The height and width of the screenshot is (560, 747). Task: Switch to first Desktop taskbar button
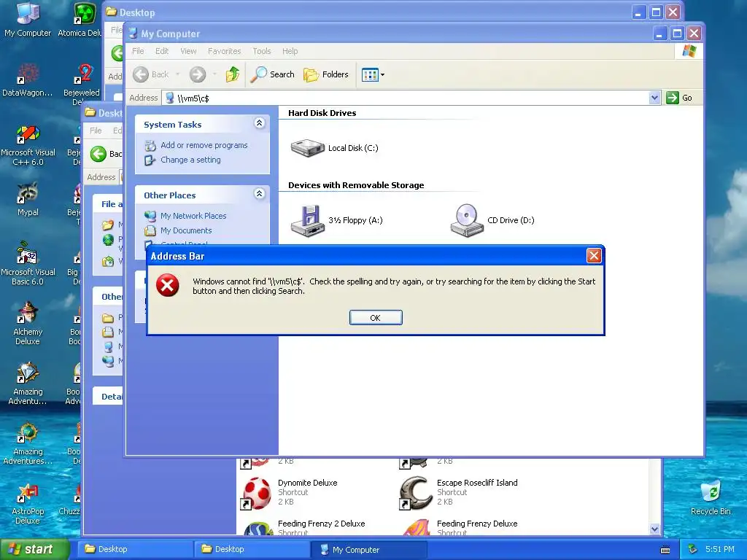tap(134, 550)
